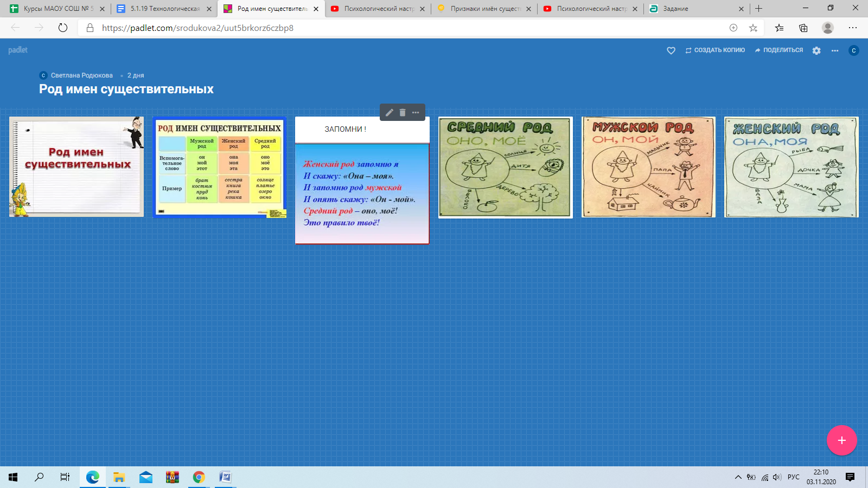Open the Женский род image thumbnail

point(791,168)
